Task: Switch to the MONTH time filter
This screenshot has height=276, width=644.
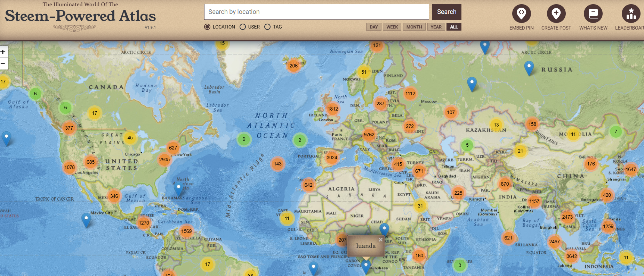Action: [x=414, y=27]
